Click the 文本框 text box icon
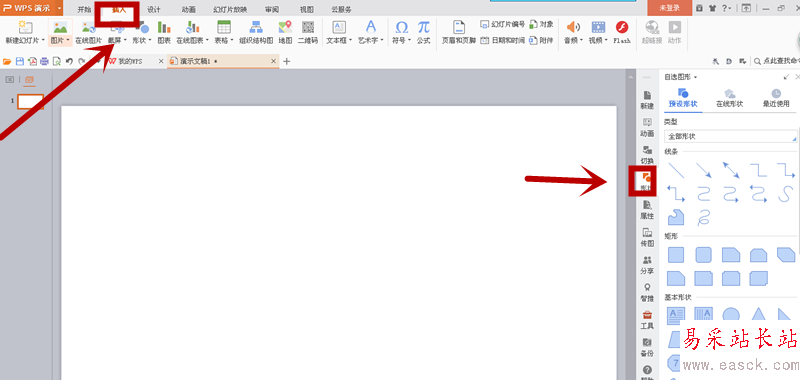The height and width of the screenshot is (380, 800). (339, 28)
